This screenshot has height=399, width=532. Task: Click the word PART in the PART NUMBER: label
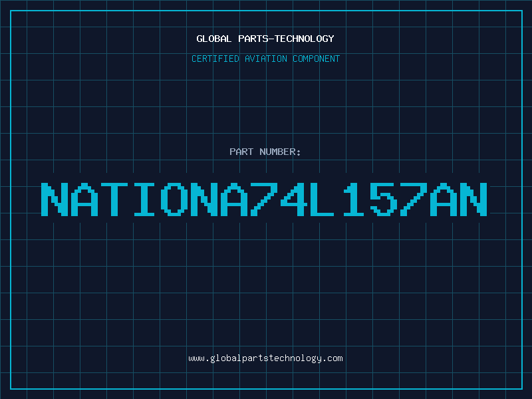241,152
